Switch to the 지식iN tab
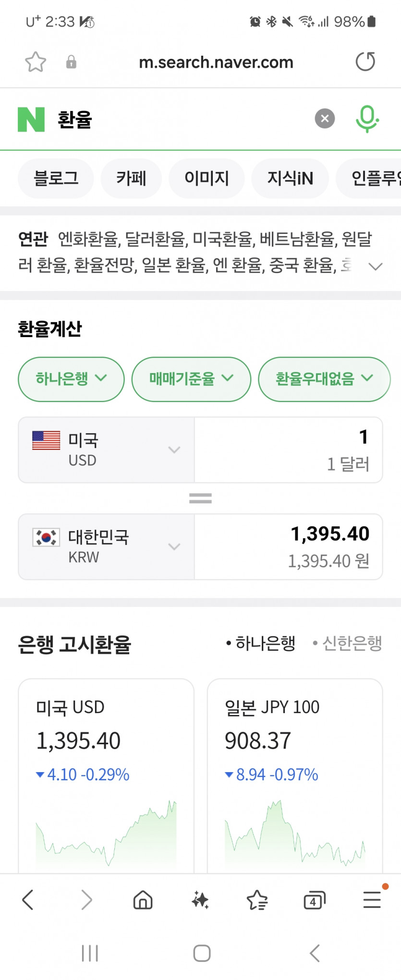The width and height of the screenshot is (401, 980). pos(290,179)
